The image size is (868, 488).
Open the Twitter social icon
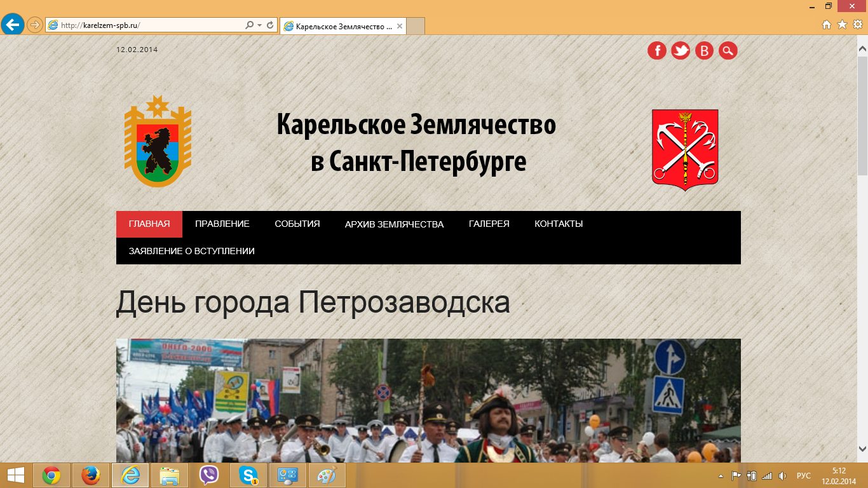(681, 50)
